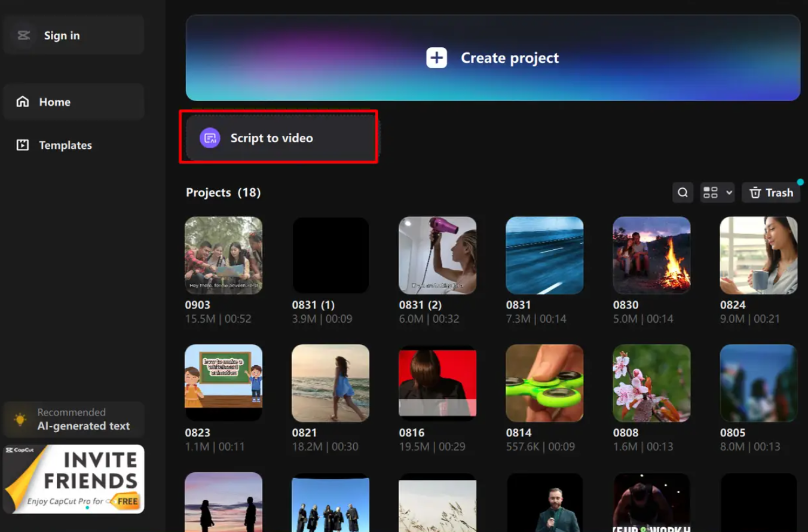Open the 0831 (1) project thumbnail

pos(330,255)
